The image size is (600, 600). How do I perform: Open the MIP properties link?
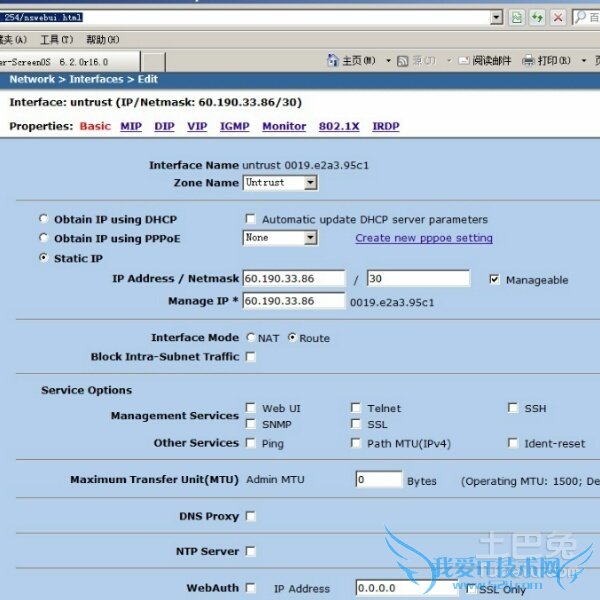(x=131, y=126)
